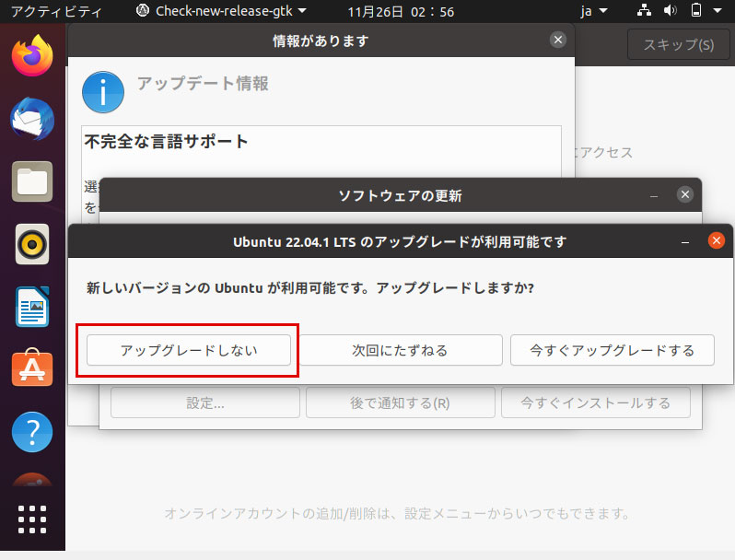Click the スキップ(S) button
The height and width of the screenshot is (560, 735).
(678, 44)
